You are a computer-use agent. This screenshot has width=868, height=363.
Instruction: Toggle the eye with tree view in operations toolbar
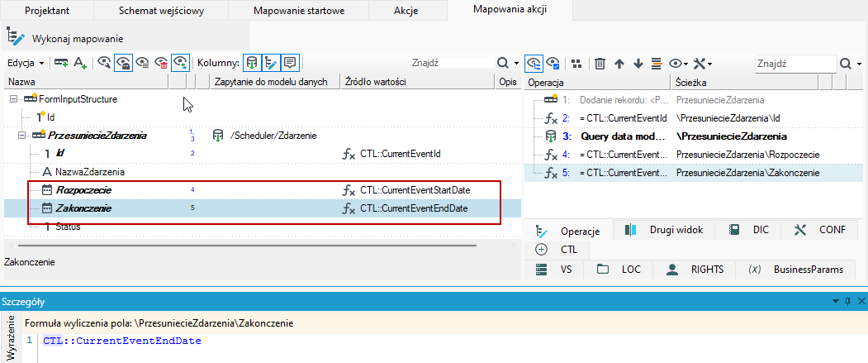point(534,63)
